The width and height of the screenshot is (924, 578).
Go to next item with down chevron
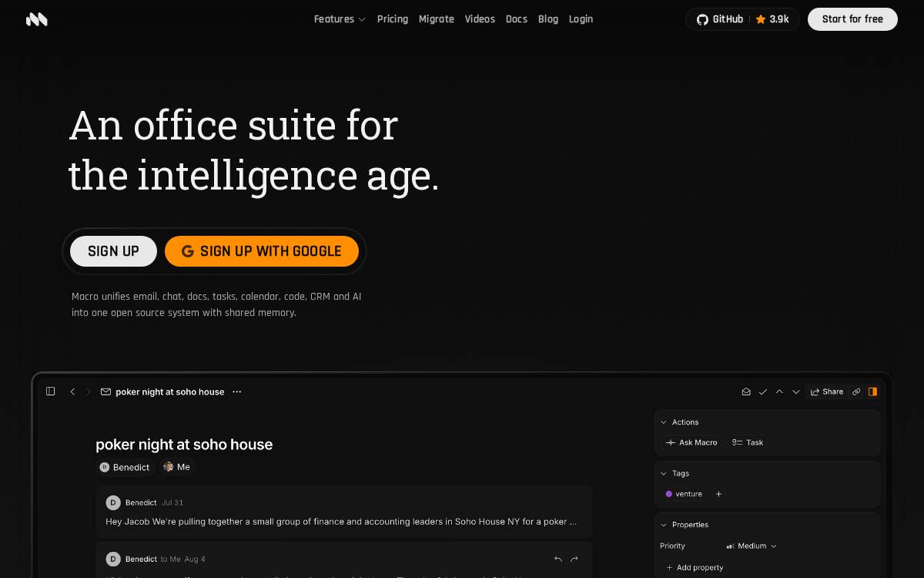(796, 391)
